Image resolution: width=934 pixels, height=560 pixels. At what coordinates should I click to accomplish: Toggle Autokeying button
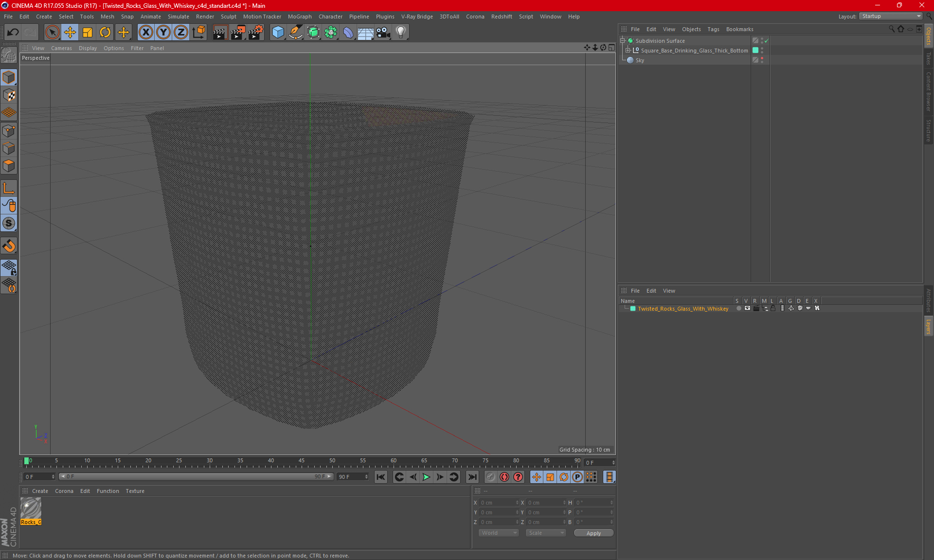(x=504, y=477)
